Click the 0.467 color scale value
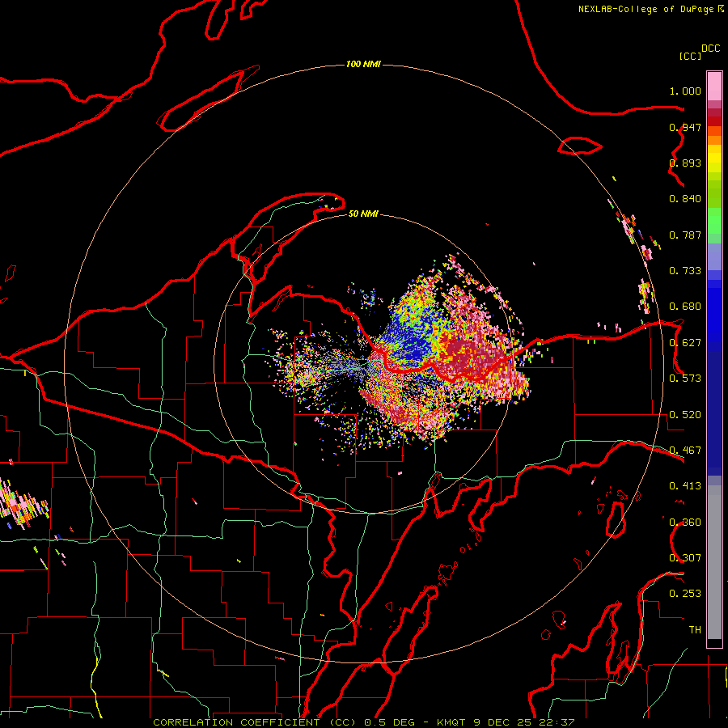The image size is (728, 728). (x=685, y=451)
